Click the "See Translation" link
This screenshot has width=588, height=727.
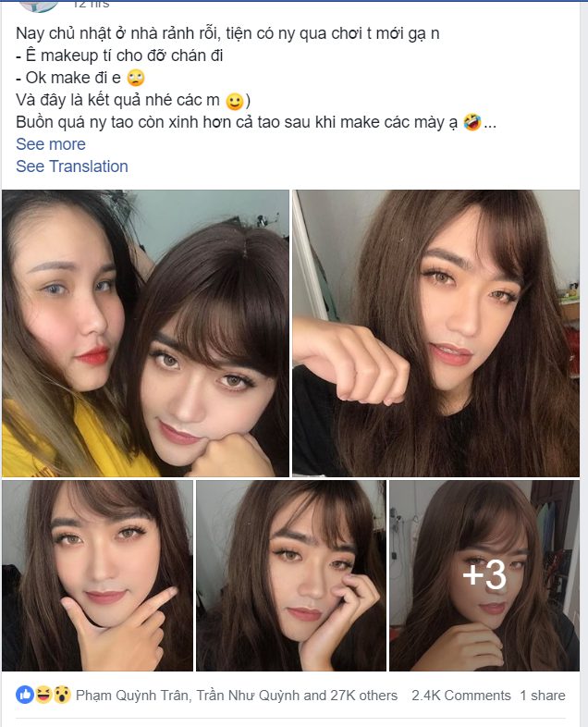click(72, 166)
